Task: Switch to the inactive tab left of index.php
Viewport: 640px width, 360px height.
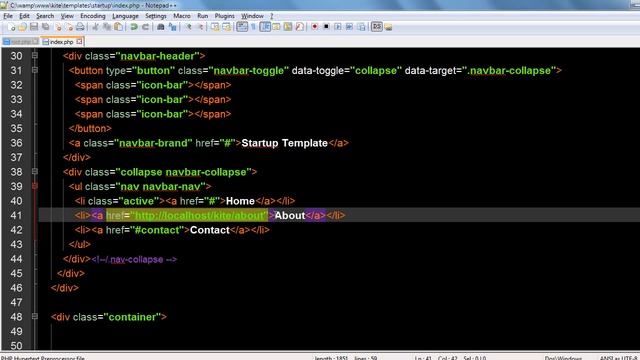Action: tap(20, 42)
